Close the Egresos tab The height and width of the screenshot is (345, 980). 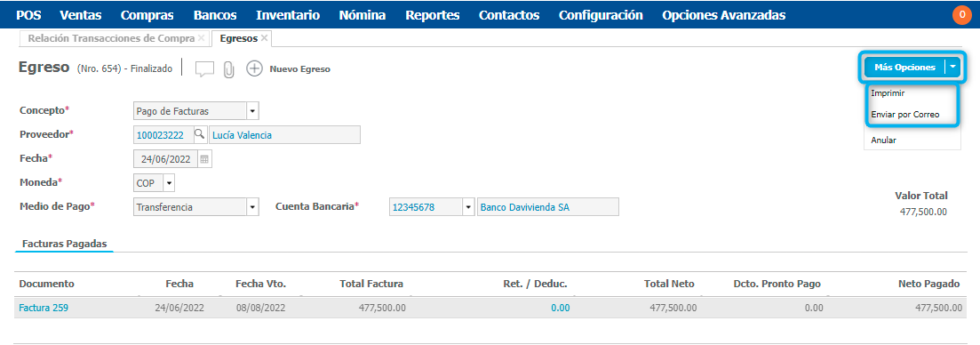point(265,38)
